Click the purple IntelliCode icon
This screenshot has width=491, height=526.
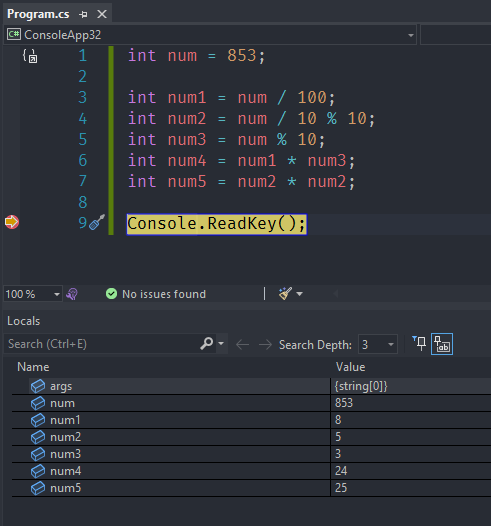pos(72,294)
